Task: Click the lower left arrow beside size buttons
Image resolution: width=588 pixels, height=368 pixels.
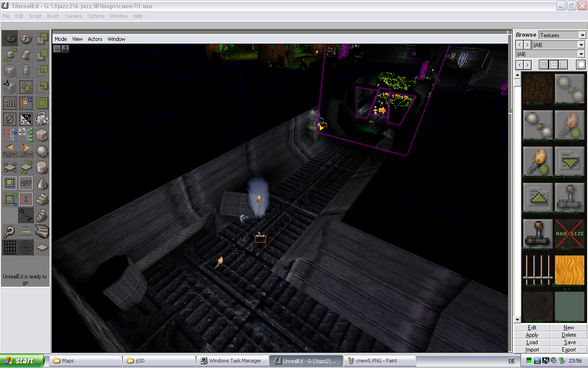Action: 520,65
